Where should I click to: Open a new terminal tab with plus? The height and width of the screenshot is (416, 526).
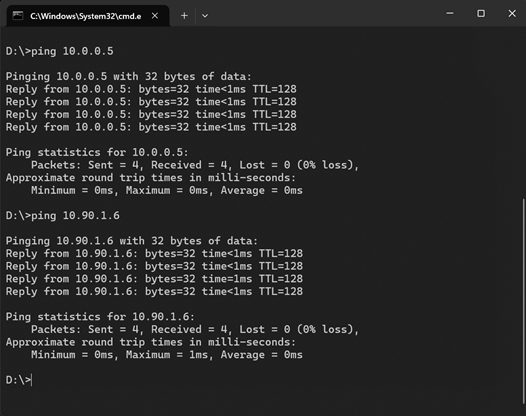184,16
